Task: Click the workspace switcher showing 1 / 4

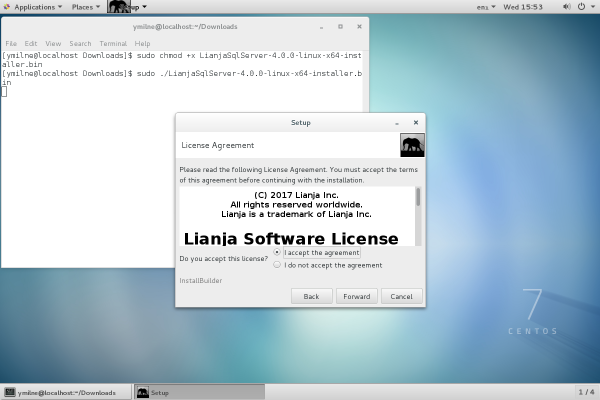Action: pos(587,392)
